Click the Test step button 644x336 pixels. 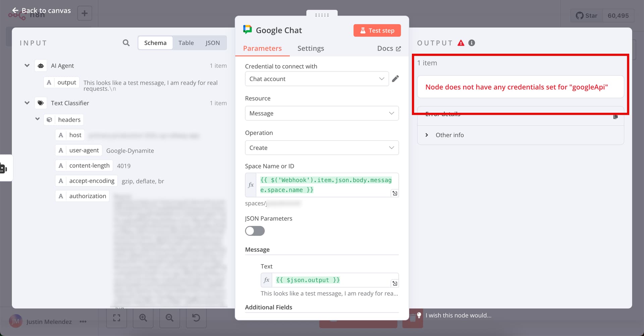(377, 30)
